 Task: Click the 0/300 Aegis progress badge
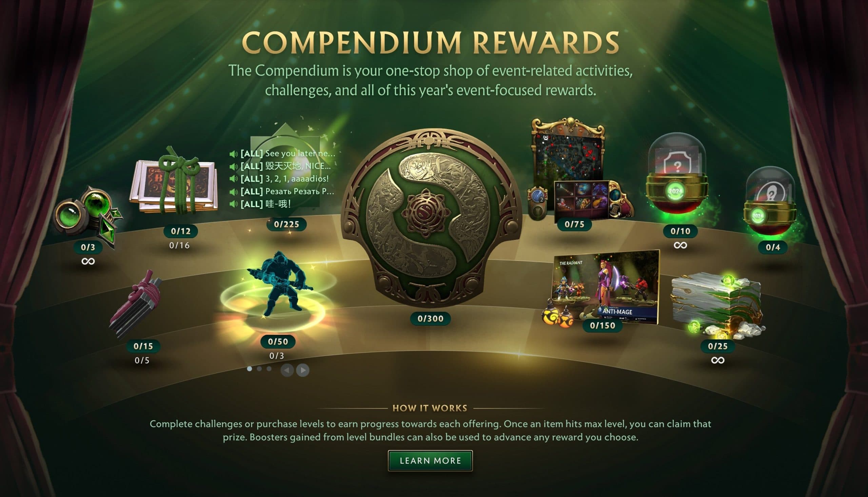[x=430, y=318]
